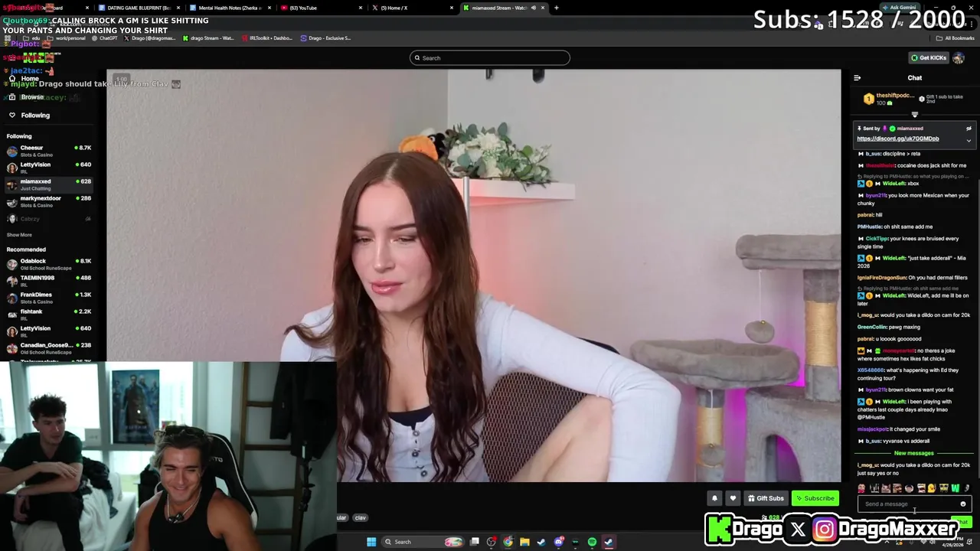This screenshot has width=980, height=551.
Task: Open the IRLToolkit Dashboard bookmark
Action: 268,38
